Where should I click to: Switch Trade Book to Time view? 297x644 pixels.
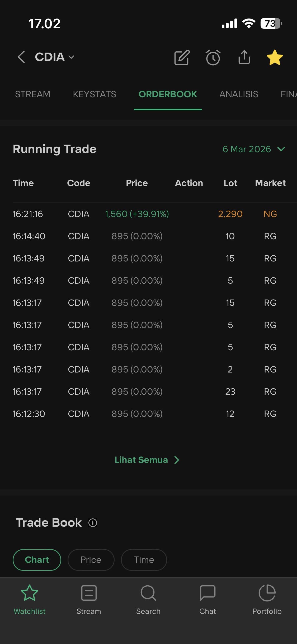(144, 560)
